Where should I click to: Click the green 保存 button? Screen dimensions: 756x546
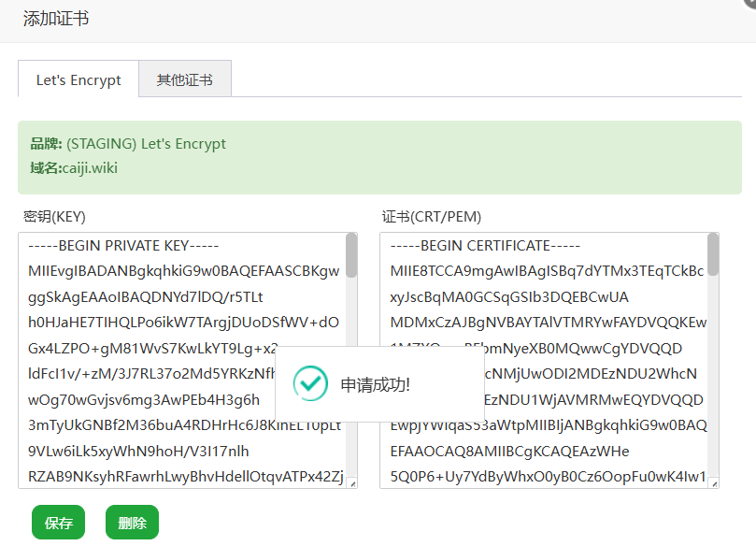pos(58,523)
